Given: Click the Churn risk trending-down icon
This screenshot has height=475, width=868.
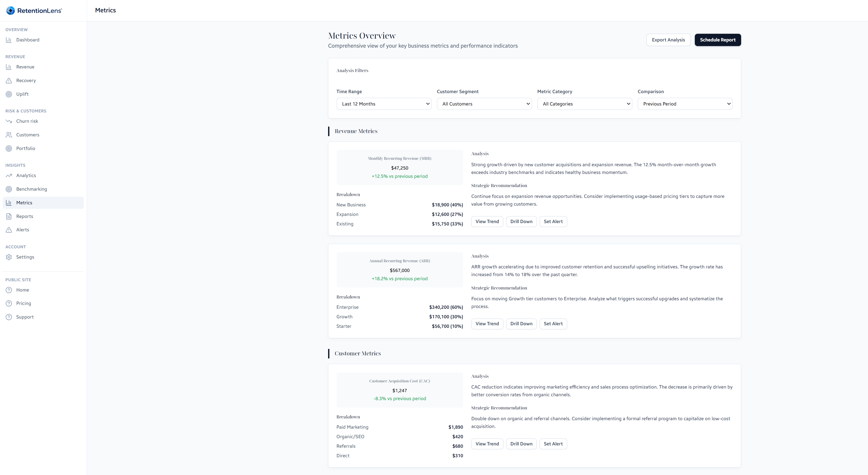Looking at the screenshot, I should (9, 121).
